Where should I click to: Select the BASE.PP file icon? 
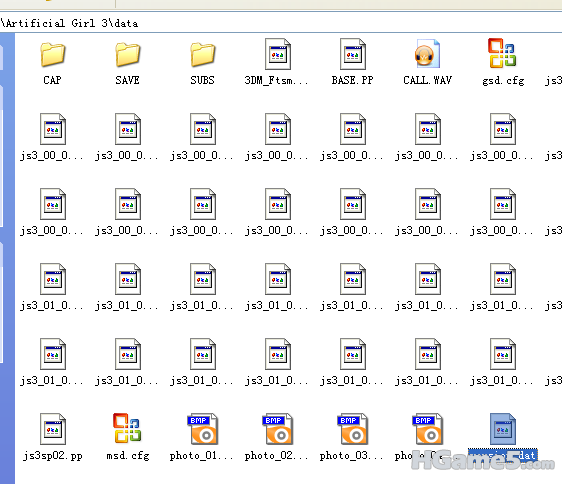pos(353,54)
